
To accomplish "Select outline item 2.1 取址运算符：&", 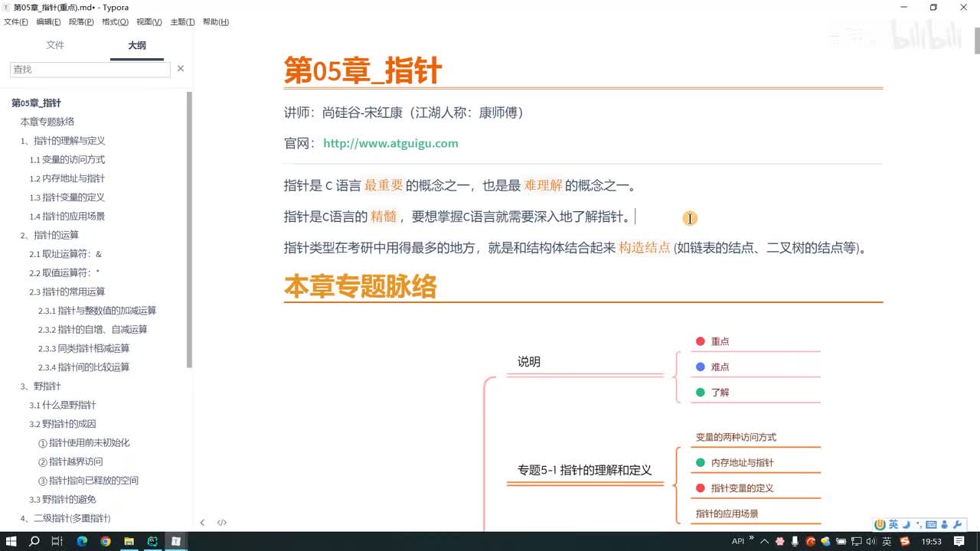I will [66, 254].
